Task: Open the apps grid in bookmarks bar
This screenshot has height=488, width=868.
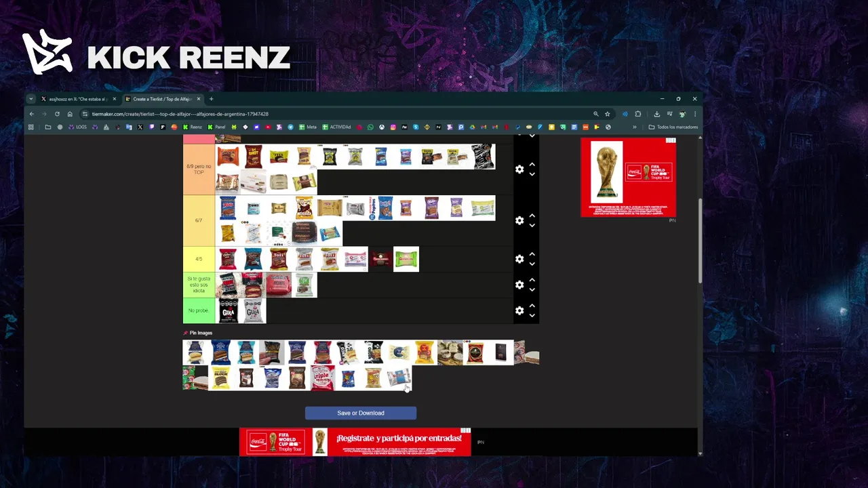Action: point(31,127)
